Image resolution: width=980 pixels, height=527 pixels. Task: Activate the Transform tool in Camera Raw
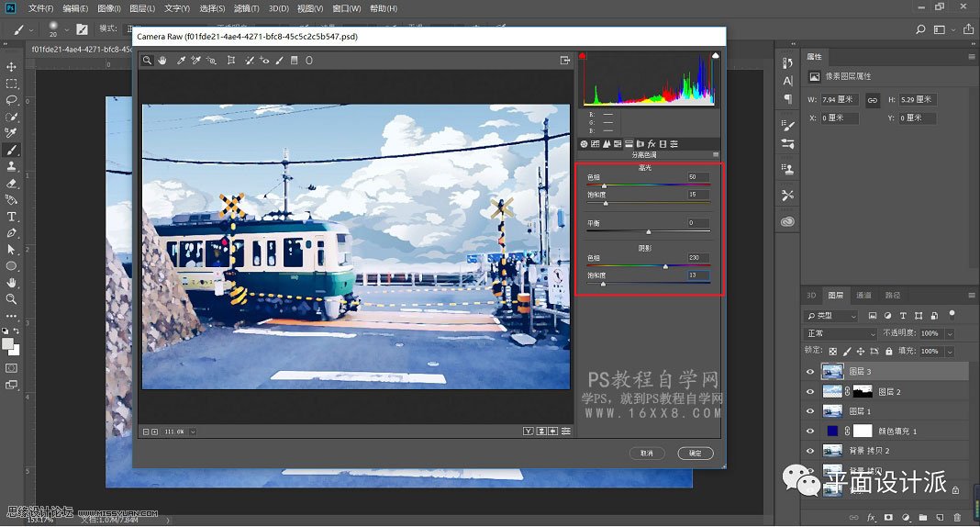[231, 60]
